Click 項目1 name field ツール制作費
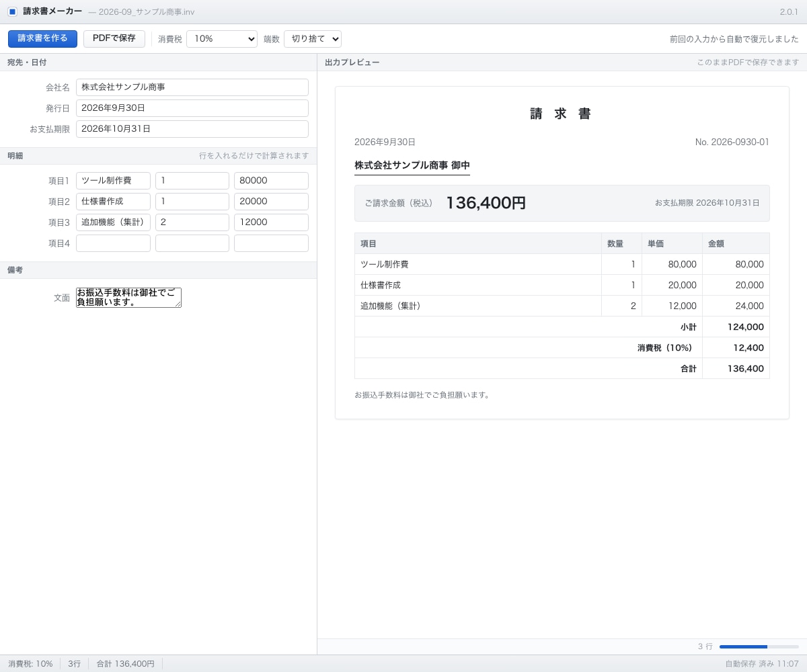Viewport: 807px width, 672px height. 113,181
